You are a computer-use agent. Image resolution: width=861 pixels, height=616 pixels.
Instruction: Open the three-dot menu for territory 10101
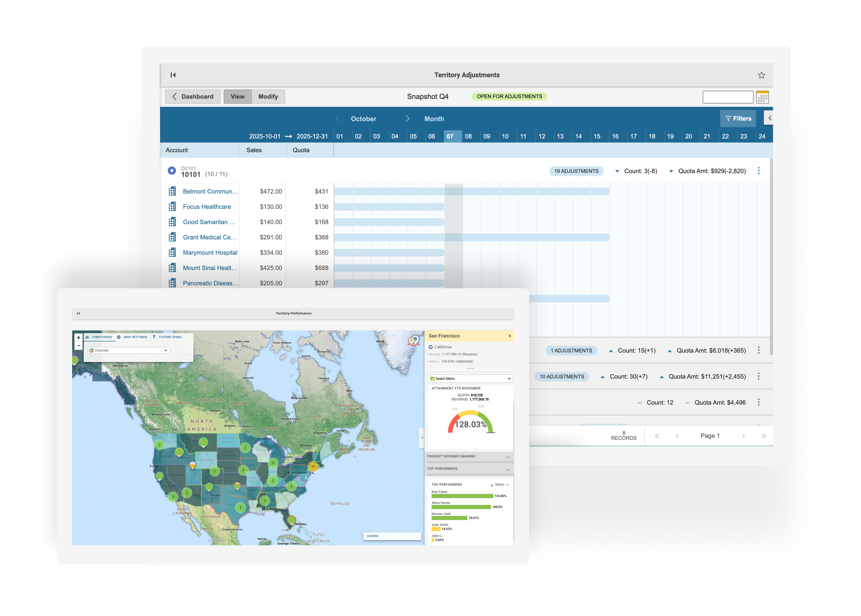click(759, 171)
